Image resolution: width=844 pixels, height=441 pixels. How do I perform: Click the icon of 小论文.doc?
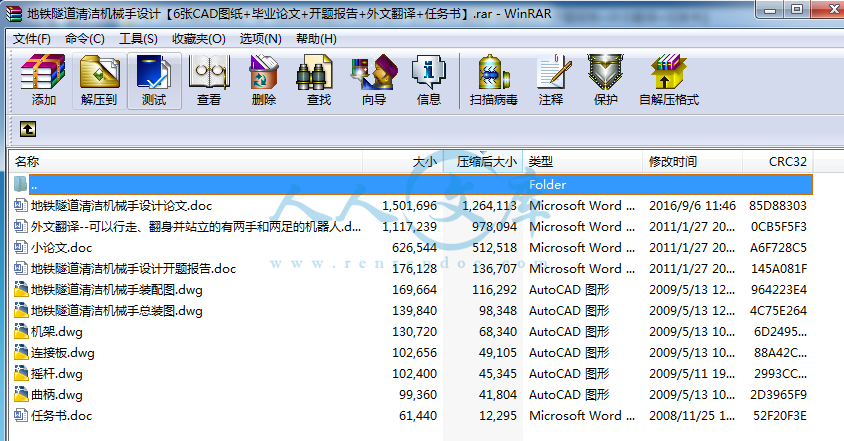coord(20,247)
